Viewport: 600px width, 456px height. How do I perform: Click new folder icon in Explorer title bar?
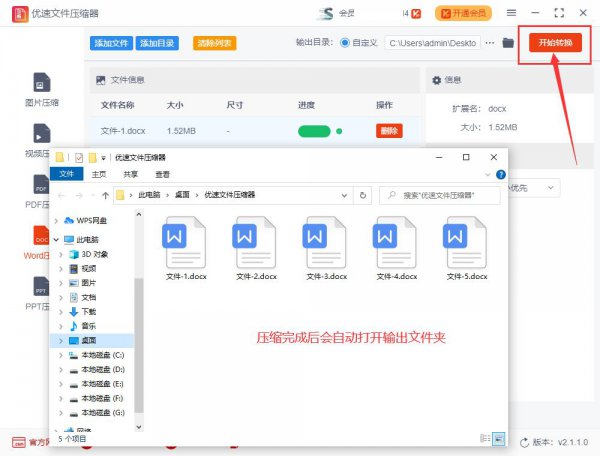point(92,158)
